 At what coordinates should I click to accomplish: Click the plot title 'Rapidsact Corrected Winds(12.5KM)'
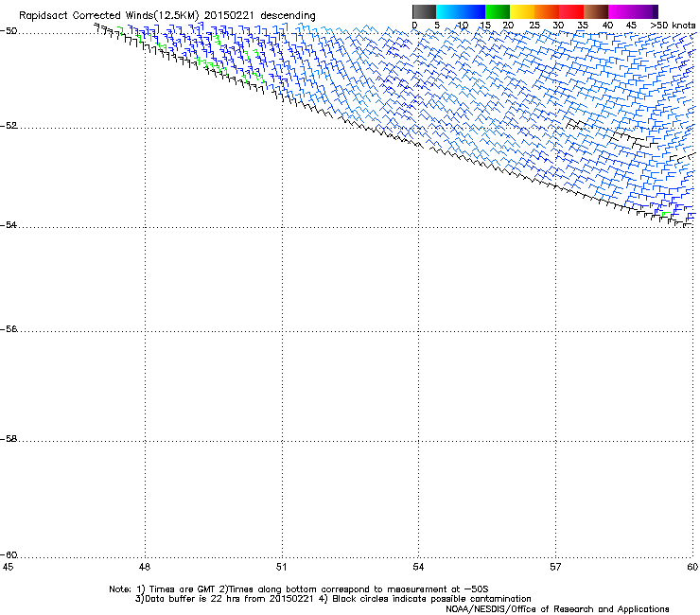pyautogui.click(x=109, y=16)
